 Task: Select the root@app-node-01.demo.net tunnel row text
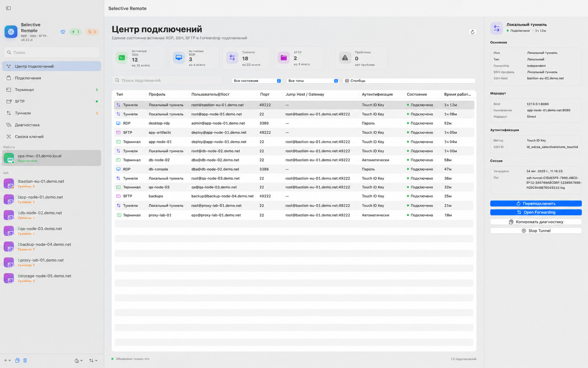point(217,114)
